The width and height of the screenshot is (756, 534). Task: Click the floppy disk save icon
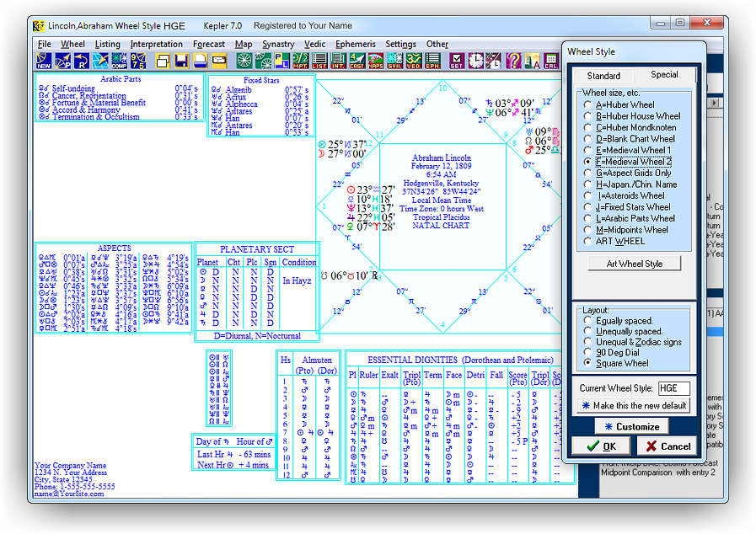click(x=182, y=61)
